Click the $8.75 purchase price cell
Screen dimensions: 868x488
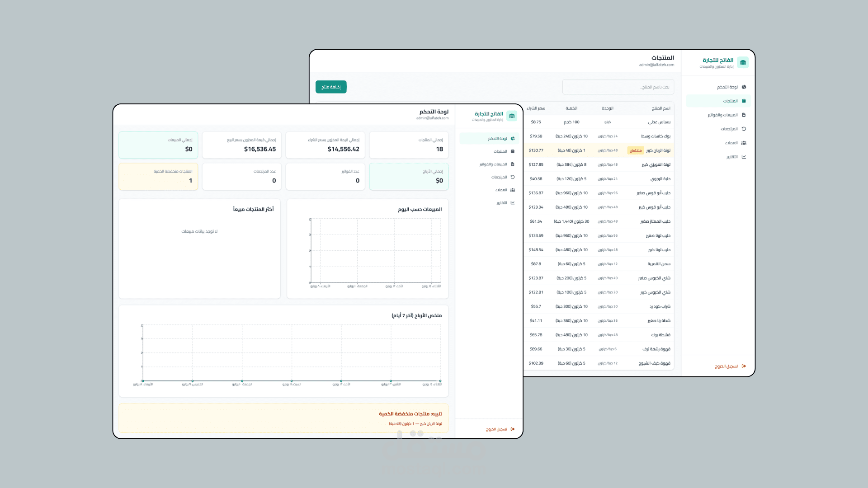coord(536,122)
